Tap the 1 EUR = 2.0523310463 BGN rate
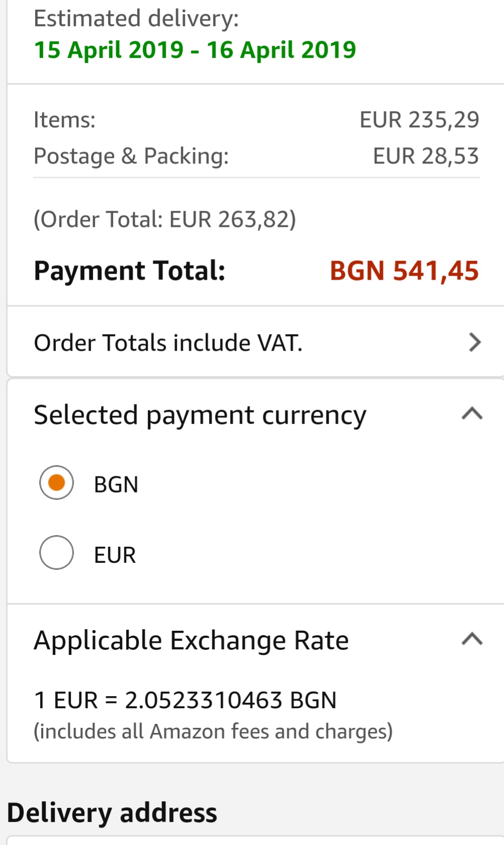The height and width of the screenshot is (845, 504). tap(185, 700)
